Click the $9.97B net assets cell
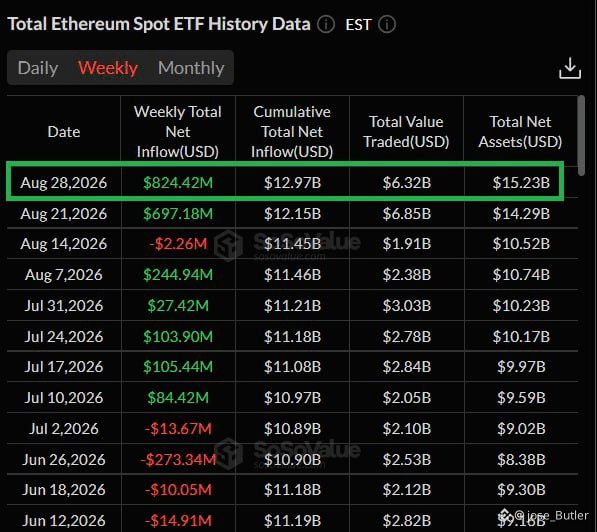Image resolution: width=597 pixels, height=532 pixels. 521,367
